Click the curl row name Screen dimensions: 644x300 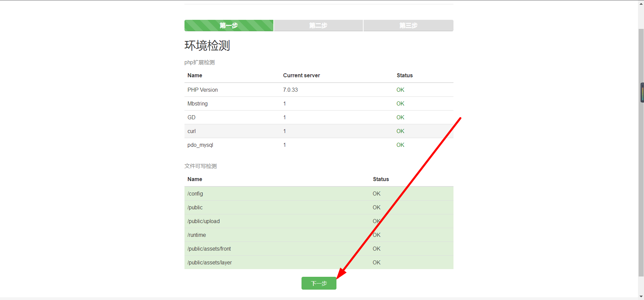tap(192, 131)
